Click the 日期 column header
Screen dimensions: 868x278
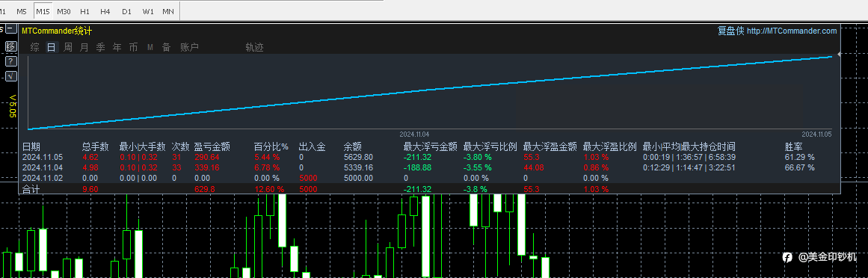[x=31, y=146]
